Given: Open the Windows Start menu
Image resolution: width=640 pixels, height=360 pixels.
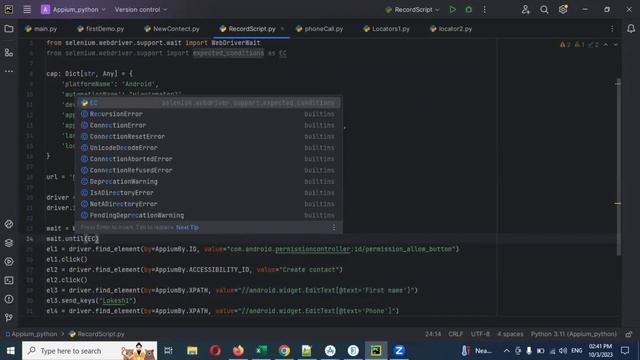Looking at the screenshot, I should coord(11,351).
